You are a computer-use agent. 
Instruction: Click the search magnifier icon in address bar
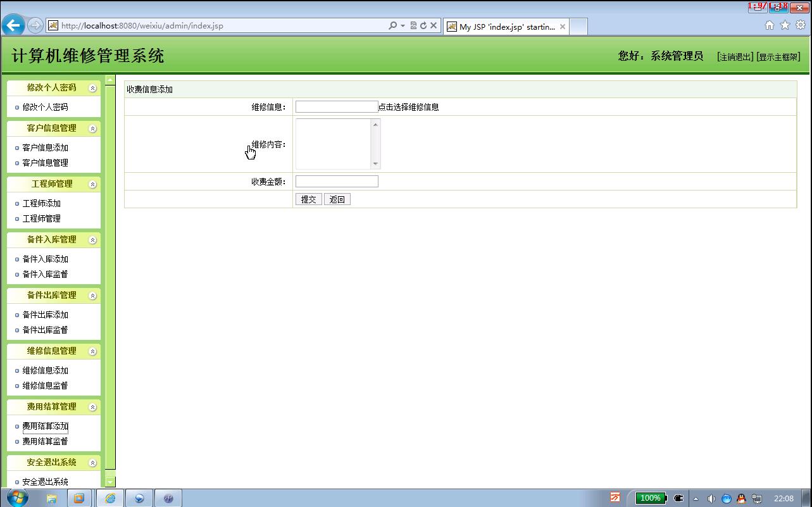[x=392, y=26]
